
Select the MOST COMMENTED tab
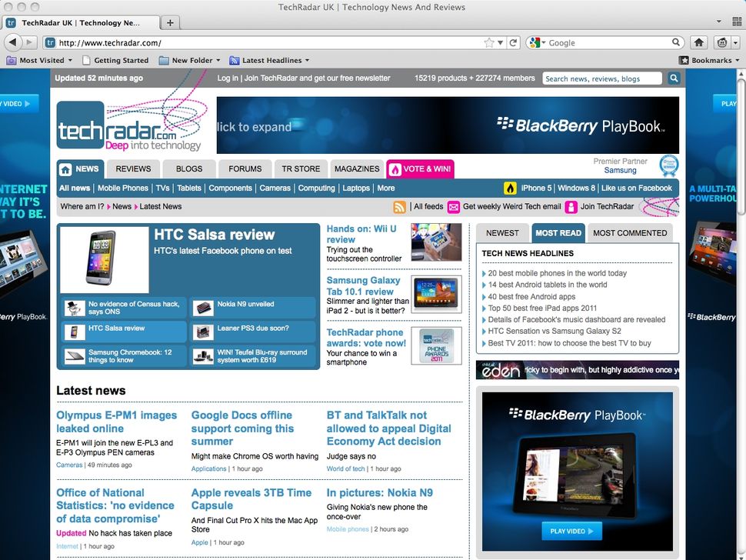click(630, 232)
